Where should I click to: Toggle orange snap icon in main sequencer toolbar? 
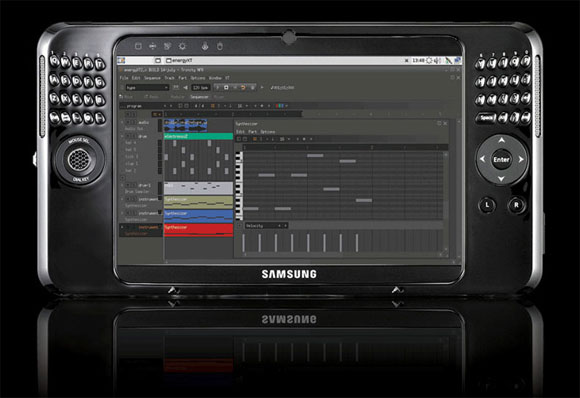[x=213, y=106]
